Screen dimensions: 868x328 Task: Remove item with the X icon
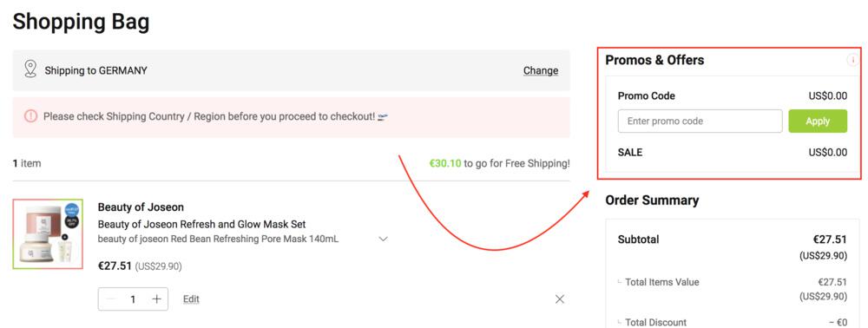click(560, 299)
